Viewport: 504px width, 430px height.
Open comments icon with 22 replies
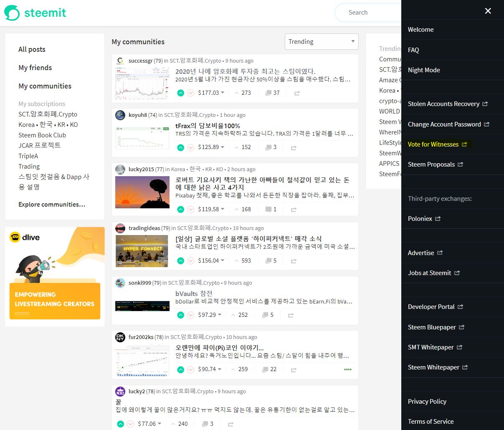pyautogui.click(x=269, y=369)
